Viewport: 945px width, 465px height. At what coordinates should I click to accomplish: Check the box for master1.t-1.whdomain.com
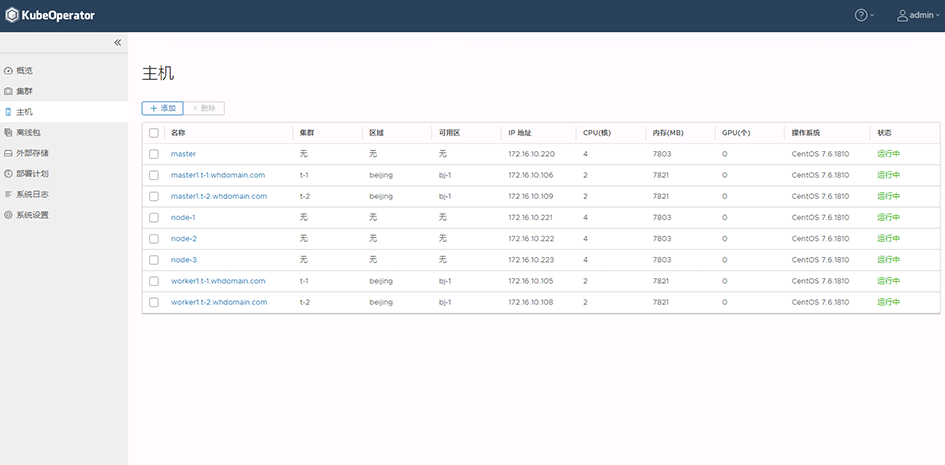(x=154, y=175)
